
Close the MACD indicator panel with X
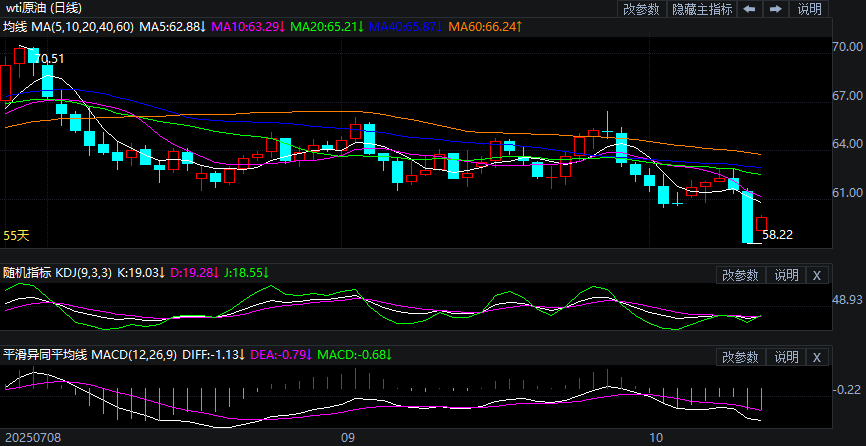point(816,357)
